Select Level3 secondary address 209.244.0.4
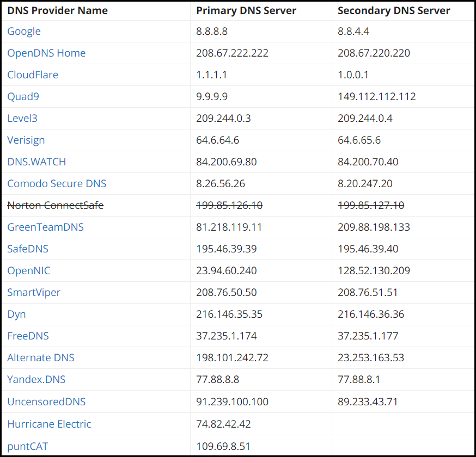This screenshot has width=476, height=457. 365,118
